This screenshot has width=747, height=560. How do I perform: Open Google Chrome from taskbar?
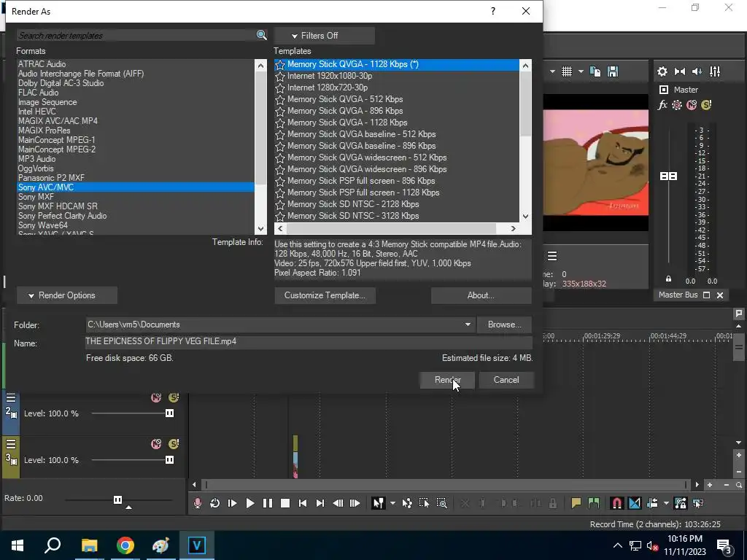125,545
